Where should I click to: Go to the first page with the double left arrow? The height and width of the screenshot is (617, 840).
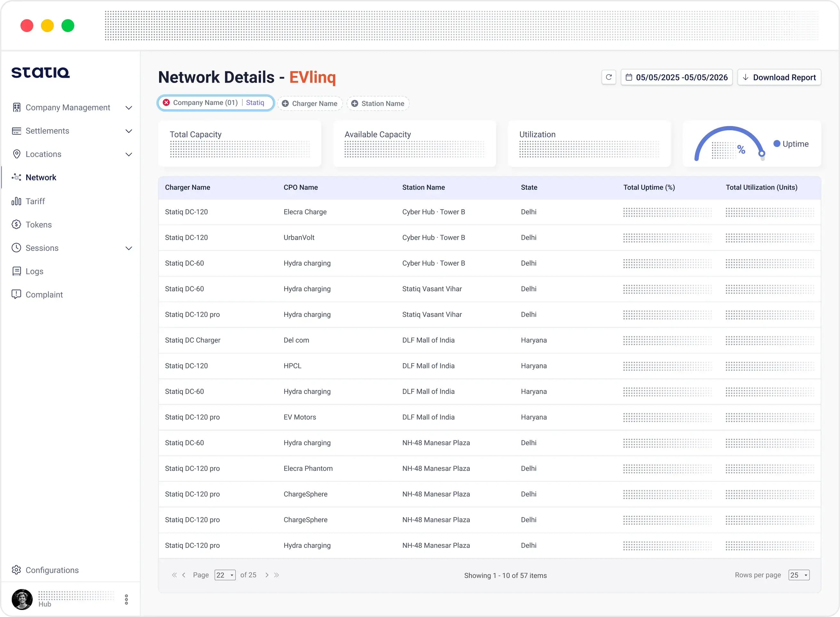tap(174, 575)
